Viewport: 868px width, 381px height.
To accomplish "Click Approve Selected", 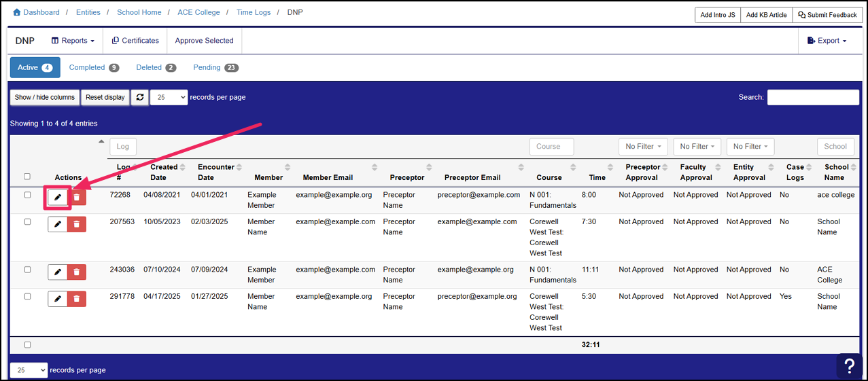I will tap(204, 41).
